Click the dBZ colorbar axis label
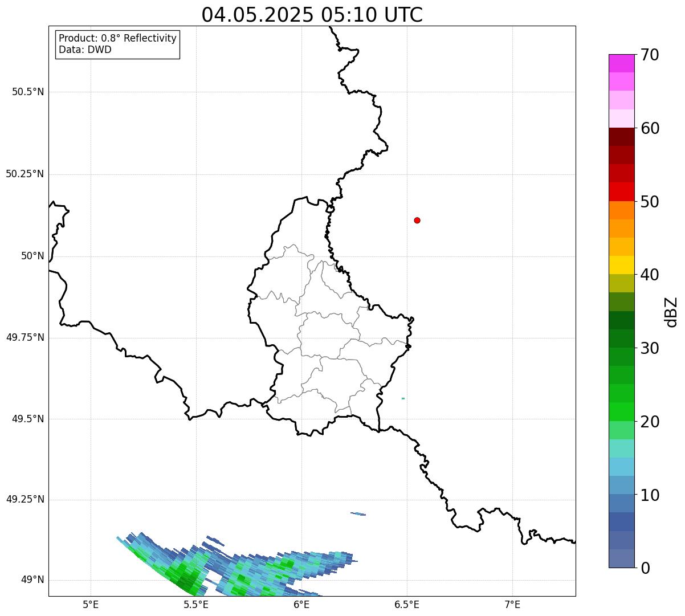Image resolution: width=685 pixels, height=616 pixels. click(672, 312)
